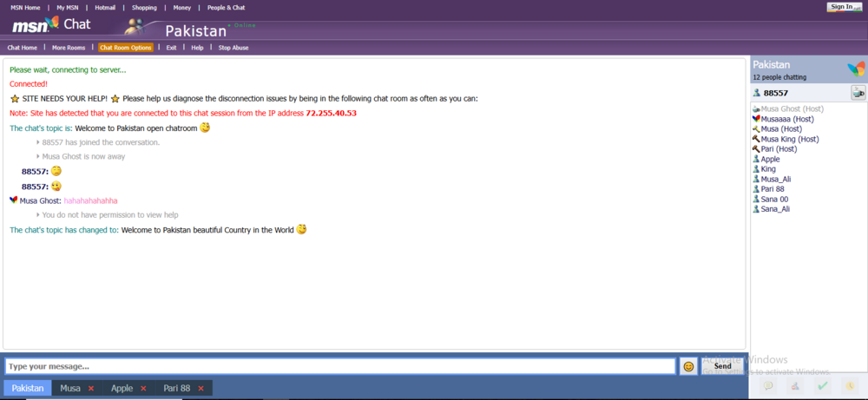This screenshot has width=868, height=400.
Task: Click the coffee cup icon beside Musa Ghost
Action: 756,109
